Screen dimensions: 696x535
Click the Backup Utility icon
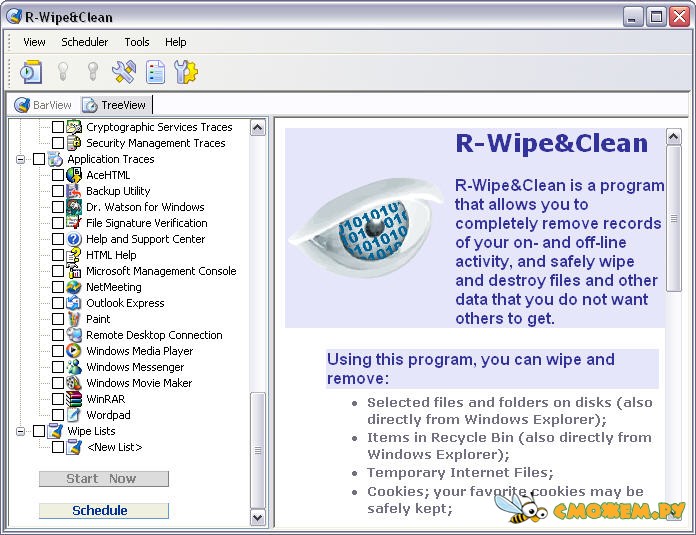(74, 191)
